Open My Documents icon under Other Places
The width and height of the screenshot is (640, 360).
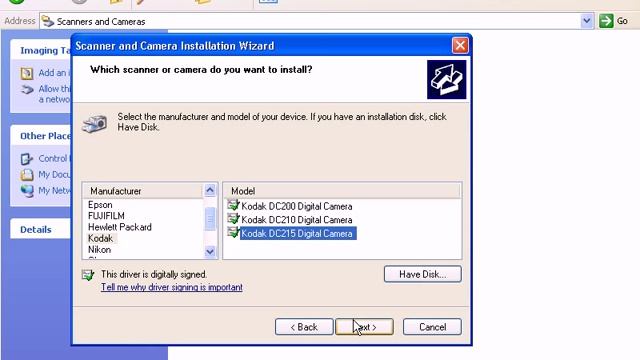(27, 175)
